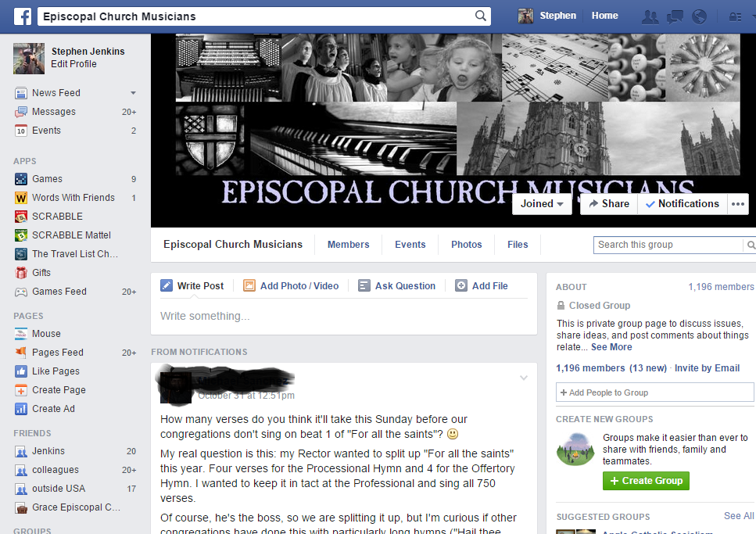The height and width of the screenshot is (534, 756).
Task: Click the Ask Question icon
Action: (x=364, y=285)
